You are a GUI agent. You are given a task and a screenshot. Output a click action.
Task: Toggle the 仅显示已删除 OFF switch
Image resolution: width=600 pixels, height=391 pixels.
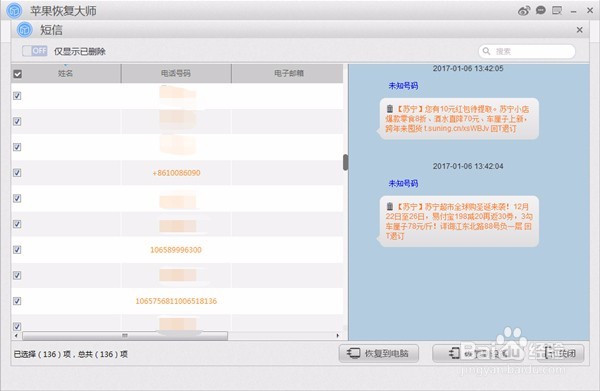coord(35,51)
